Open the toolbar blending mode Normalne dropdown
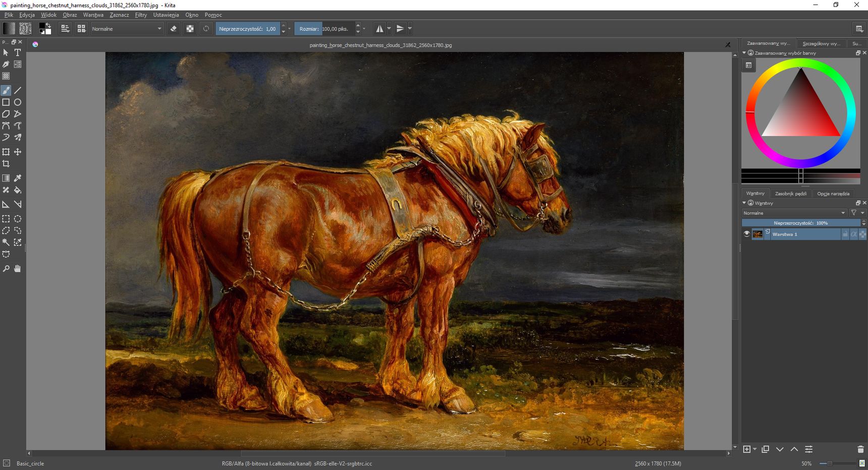Image resolution: width=868 pixels, height=470 pixels. click(127, 29)
